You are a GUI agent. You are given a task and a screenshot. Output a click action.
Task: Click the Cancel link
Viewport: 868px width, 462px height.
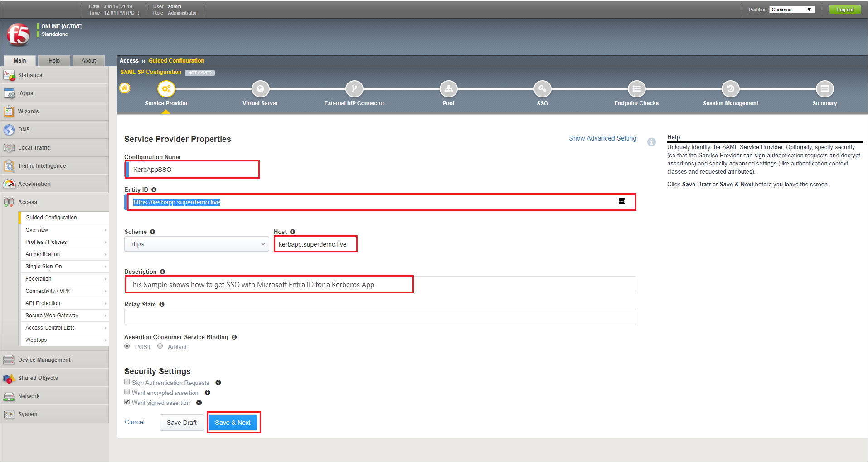pos(135,422)
